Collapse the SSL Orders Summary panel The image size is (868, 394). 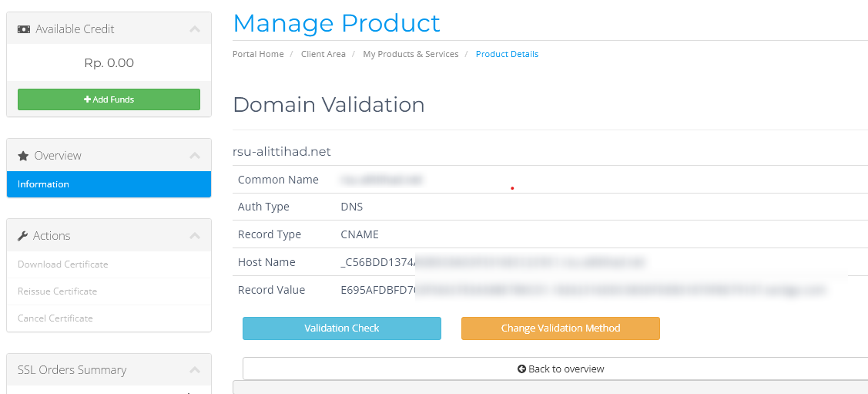pyautogui.click(x=195, y=370)
